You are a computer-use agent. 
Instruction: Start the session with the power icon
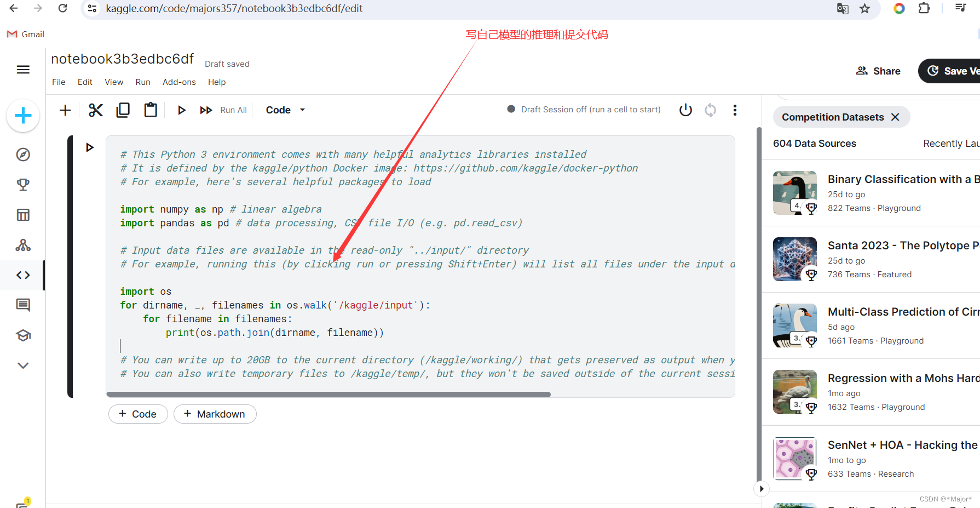click(x=685, y=110)
